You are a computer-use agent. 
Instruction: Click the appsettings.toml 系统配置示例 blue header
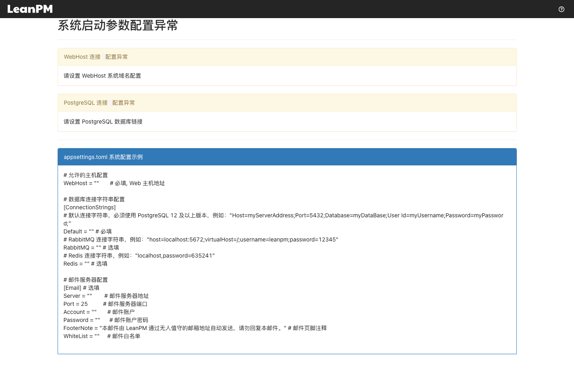coord(103,157)
